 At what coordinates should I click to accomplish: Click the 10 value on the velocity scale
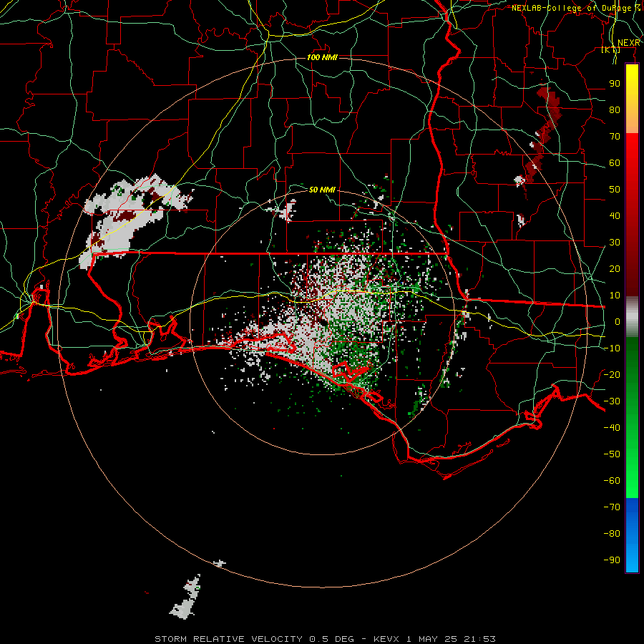click(x=615, y=296)
